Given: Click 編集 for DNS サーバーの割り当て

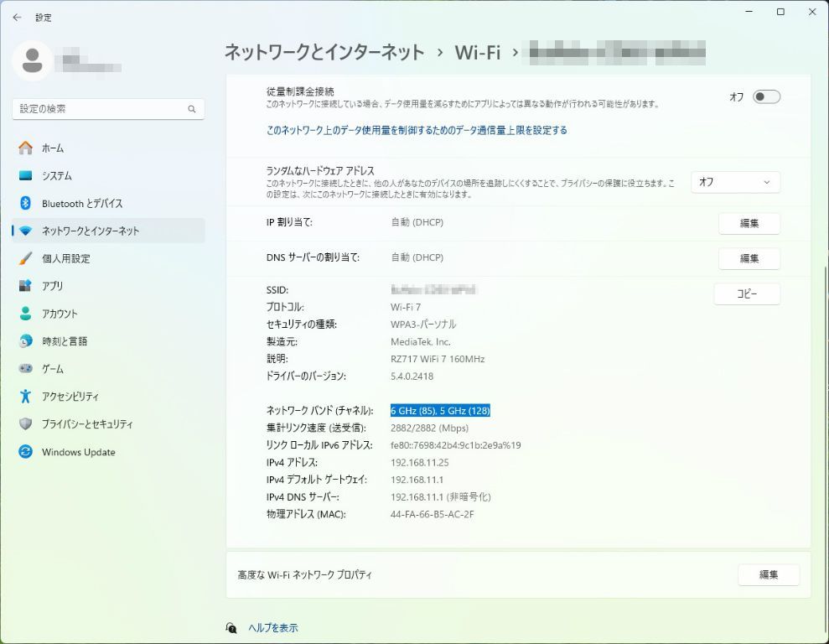Looking at the screenshot, I should (749, 258).
